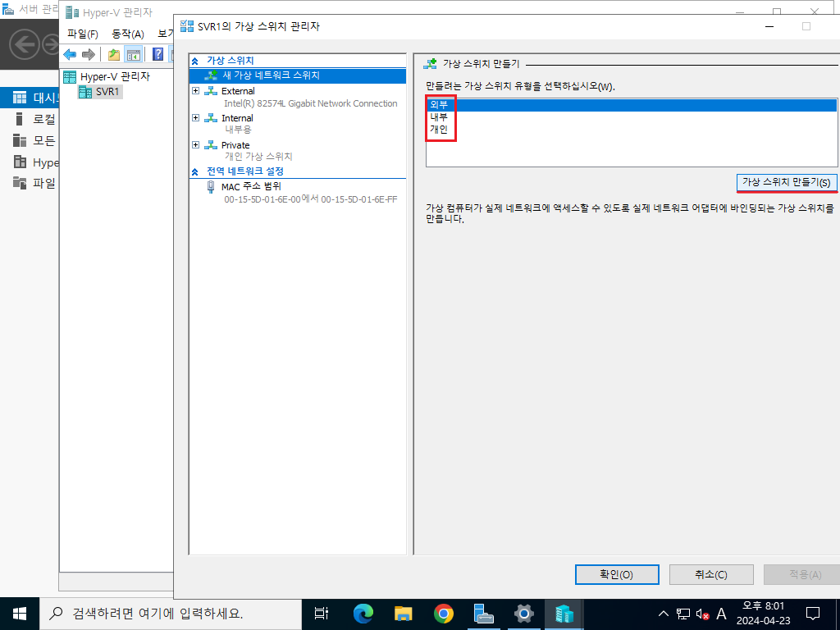
Task: Click 취소(C) button
Action: (711, 574)
